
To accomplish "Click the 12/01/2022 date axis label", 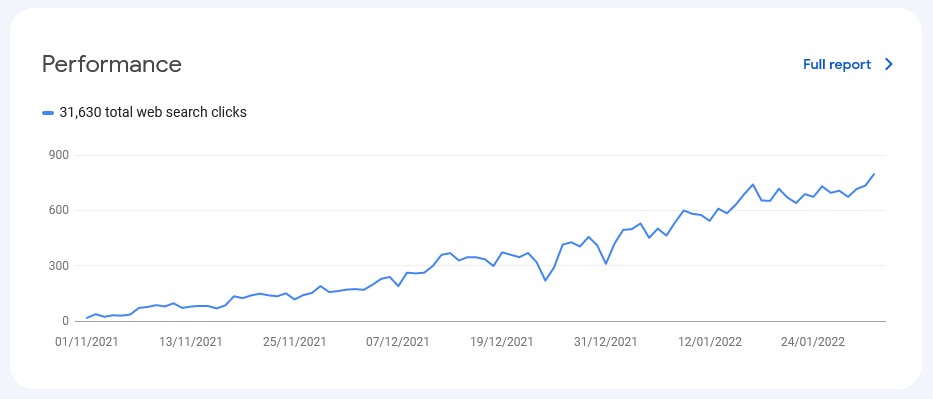I will coord(710,342).
